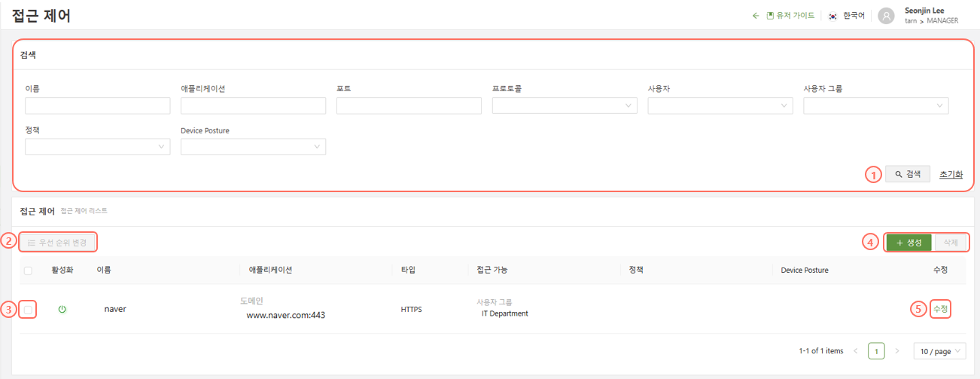Click the back arrow icon in header
Image resolution: width=980 pixels, height=379 pixels.
pos(756,16)
